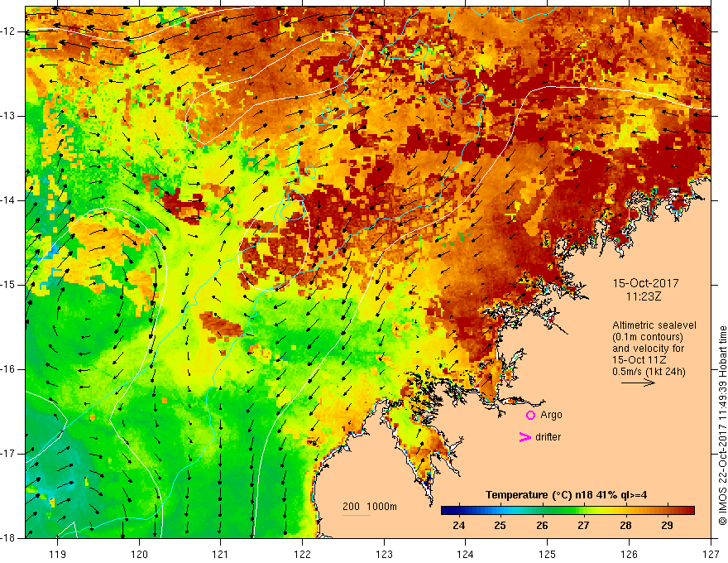Click the colorbar tick label 29

pyautogui.click(x=667, y=526)
